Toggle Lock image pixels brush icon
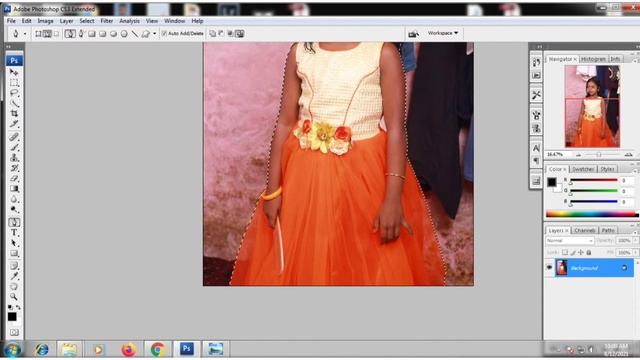The height and width of the screenshot is (360, 640). click(x=573, y=253)
